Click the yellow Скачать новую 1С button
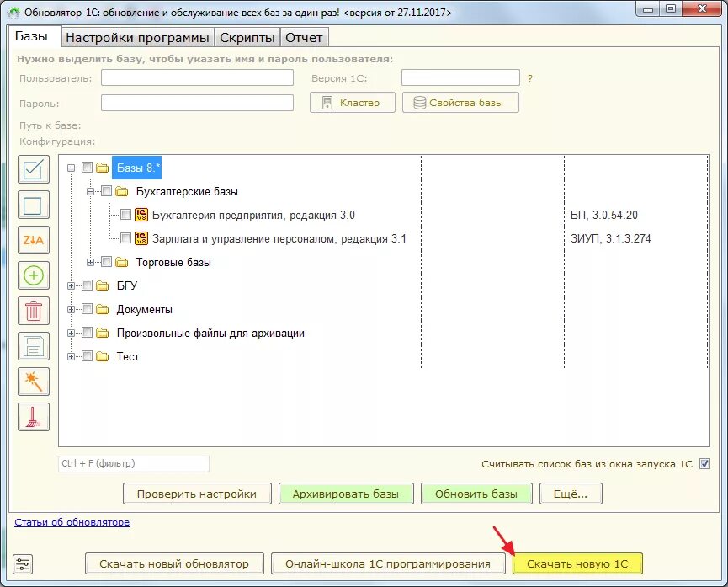The image size is (728, 587). pyautogui.click(x=577, y=563)
